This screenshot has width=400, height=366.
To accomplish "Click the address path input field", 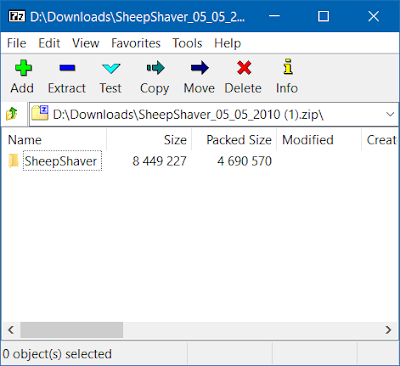I will (x=213, y=114).
